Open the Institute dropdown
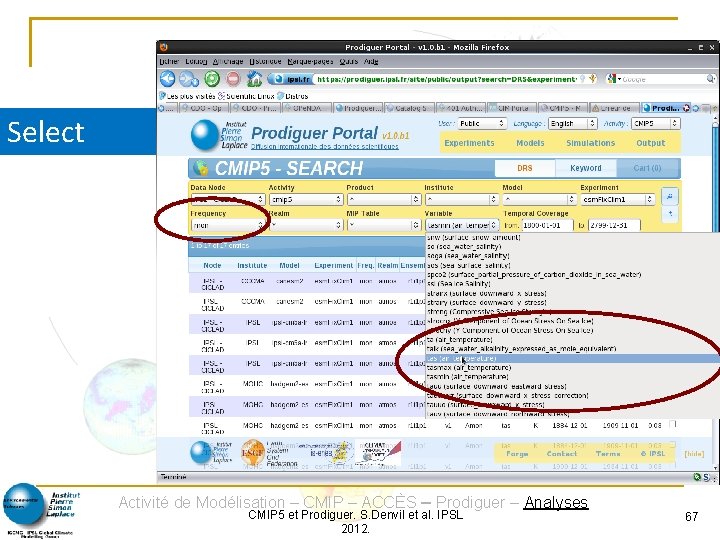The width and height of the screenshot is (720, 540). 461,199
